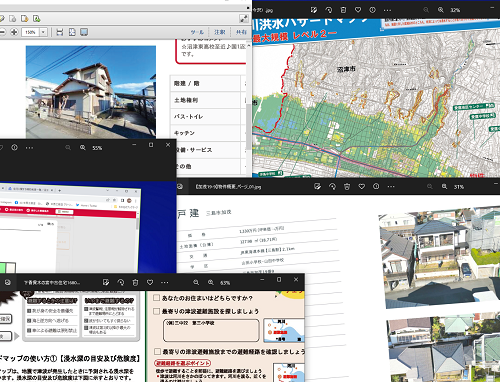The image size is (500, 382).
Task: Click green-badged page icon in PDF top toolbar
Action: click(36, 18)
